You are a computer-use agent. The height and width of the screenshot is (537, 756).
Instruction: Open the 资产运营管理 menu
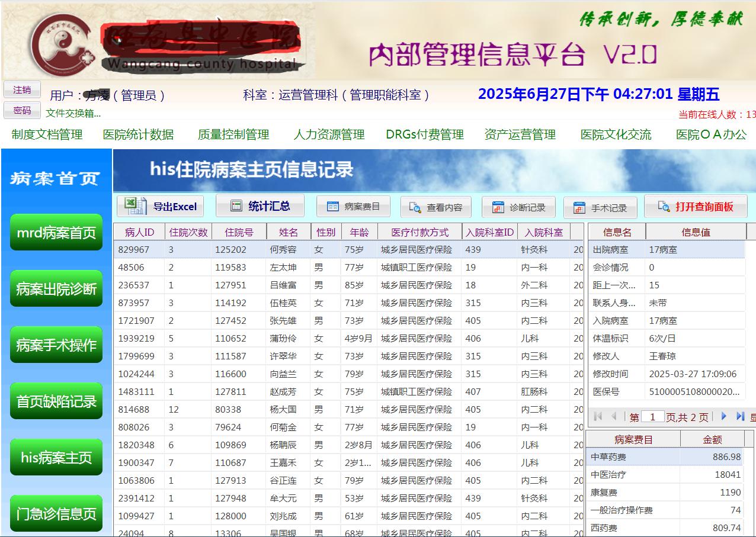520,134
